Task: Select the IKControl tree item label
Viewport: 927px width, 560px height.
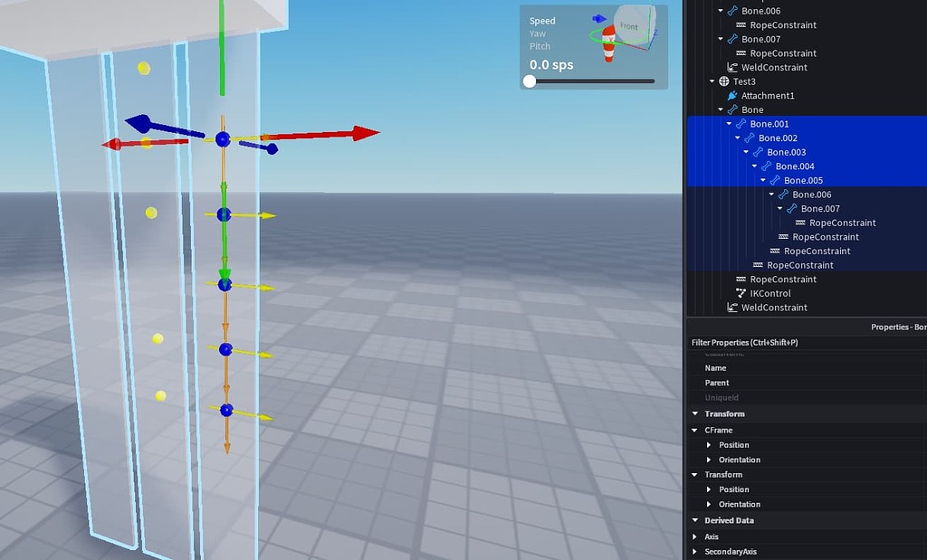Action: tap(770, 294)
